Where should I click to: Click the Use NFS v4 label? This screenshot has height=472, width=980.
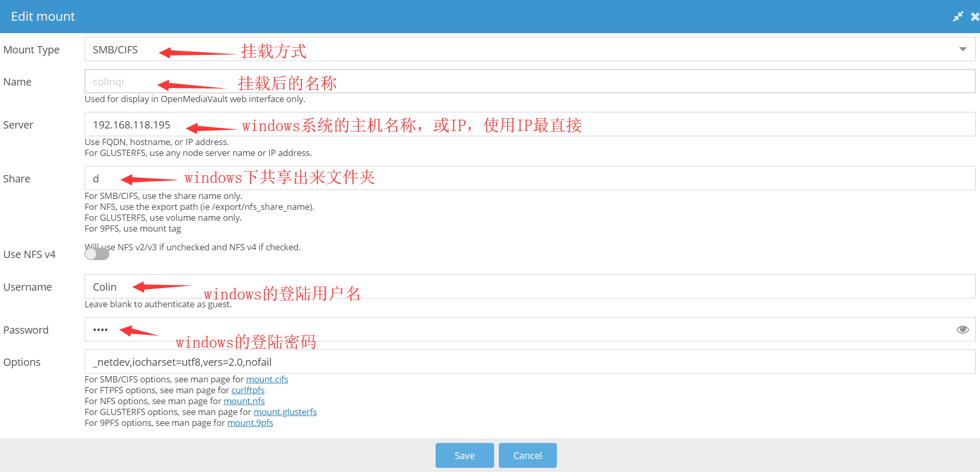point(29,254)
